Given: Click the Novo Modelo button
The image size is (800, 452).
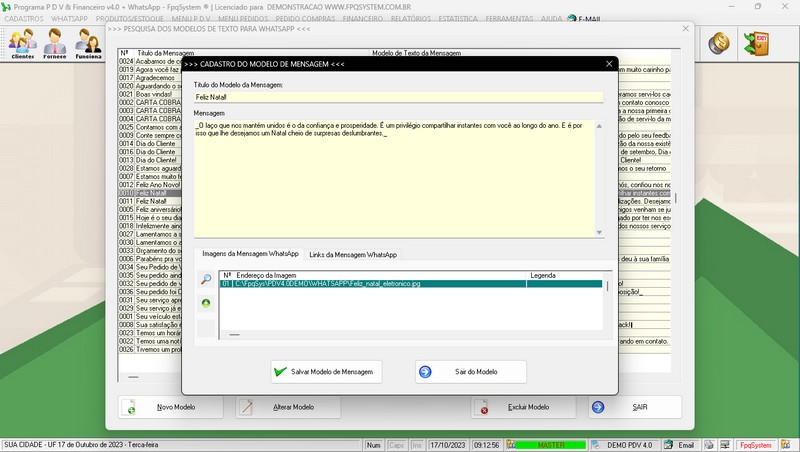Looking at the screenshot, I should coord(171,407).
